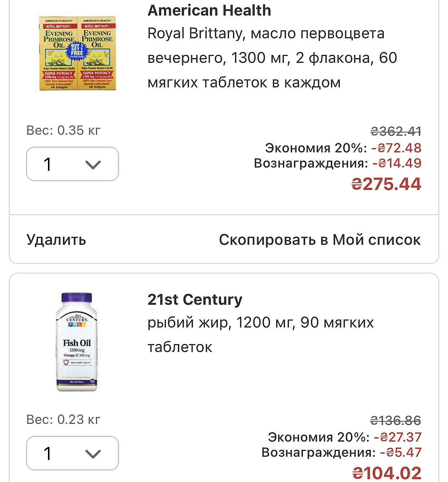Open the Royal Brittany primrose oil title
Viewport: 448px width, 482px height.
[x=272, y=58]
